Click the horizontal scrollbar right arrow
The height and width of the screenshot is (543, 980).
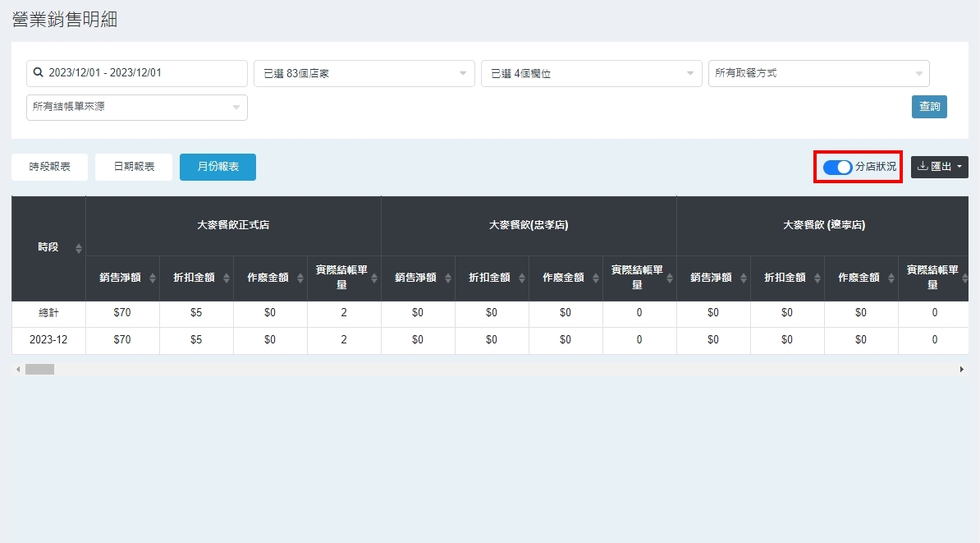(961, 370)
